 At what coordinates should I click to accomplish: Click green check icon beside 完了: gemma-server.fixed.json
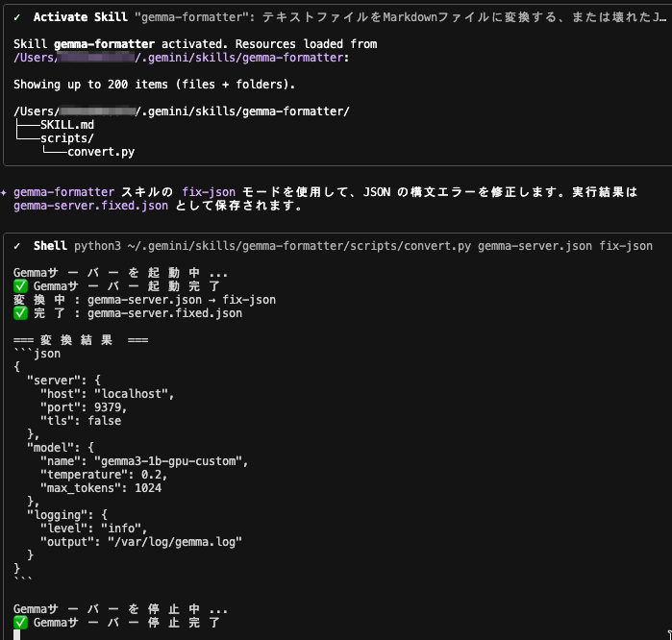click(20, 313)
